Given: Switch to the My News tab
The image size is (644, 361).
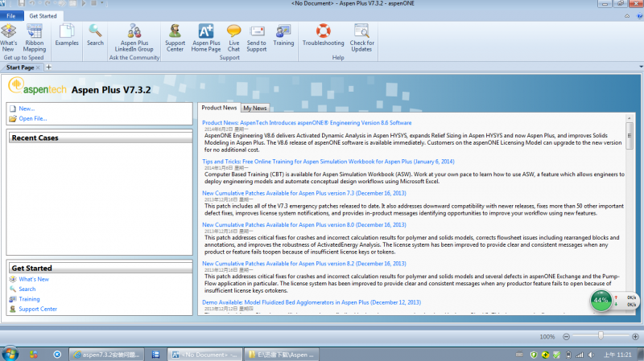Looking at the screenshot, I should 254,108.
